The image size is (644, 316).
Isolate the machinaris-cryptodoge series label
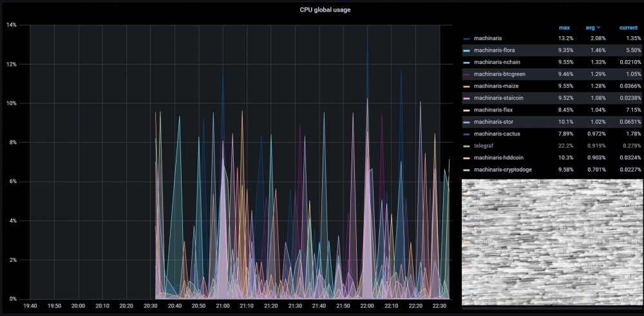pyautogui.click(x=502, y=170)
